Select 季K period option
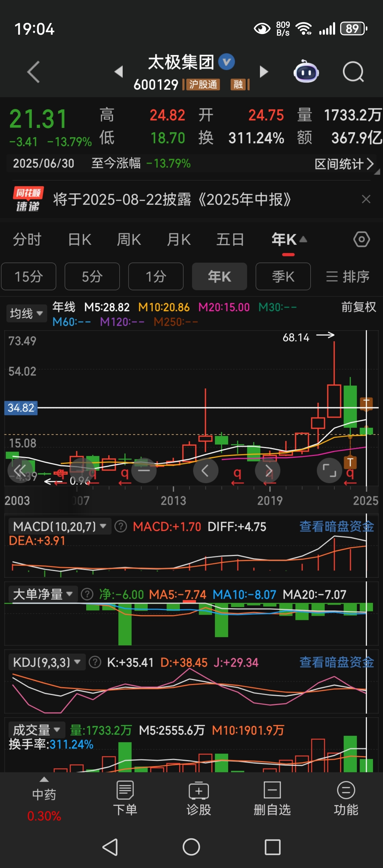The height and width of the screenshot is (868, 383). 283,276
